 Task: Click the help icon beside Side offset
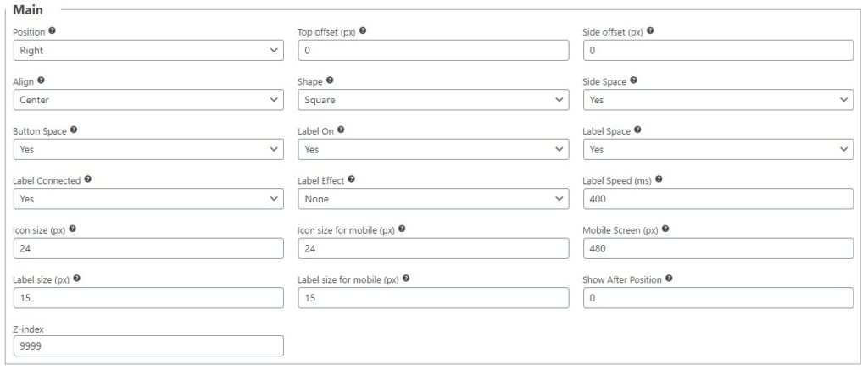coord(650,30)
